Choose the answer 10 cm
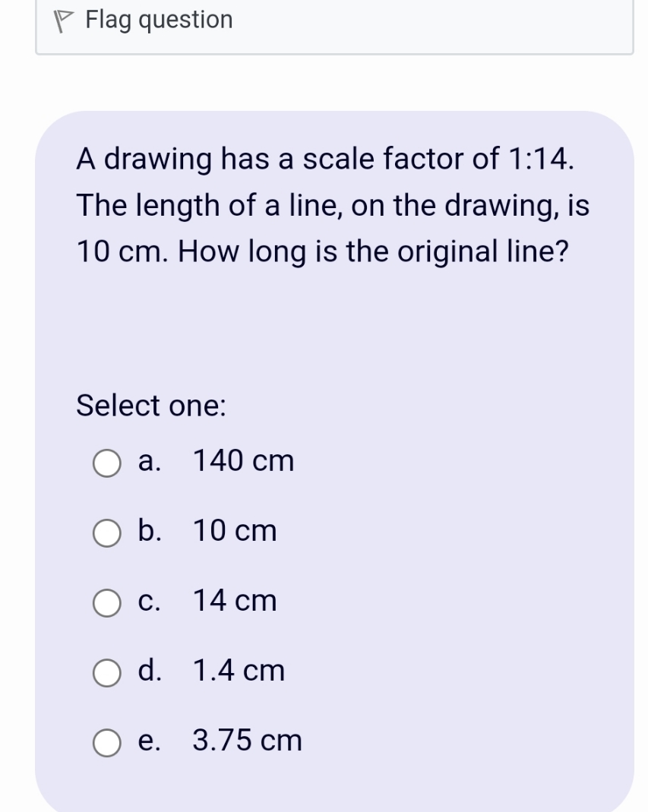Screen dimensions: 648x812 point(234,530)
